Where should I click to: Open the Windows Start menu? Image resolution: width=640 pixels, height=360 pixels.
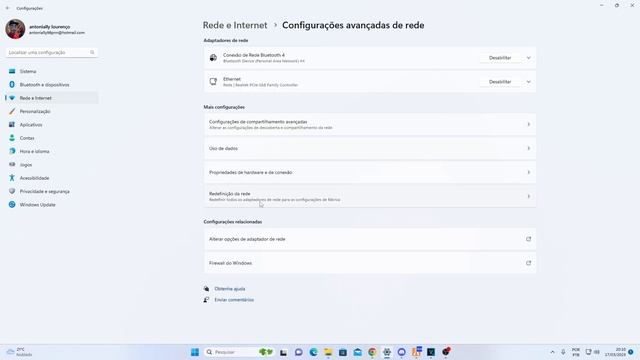tap(195, 352)
